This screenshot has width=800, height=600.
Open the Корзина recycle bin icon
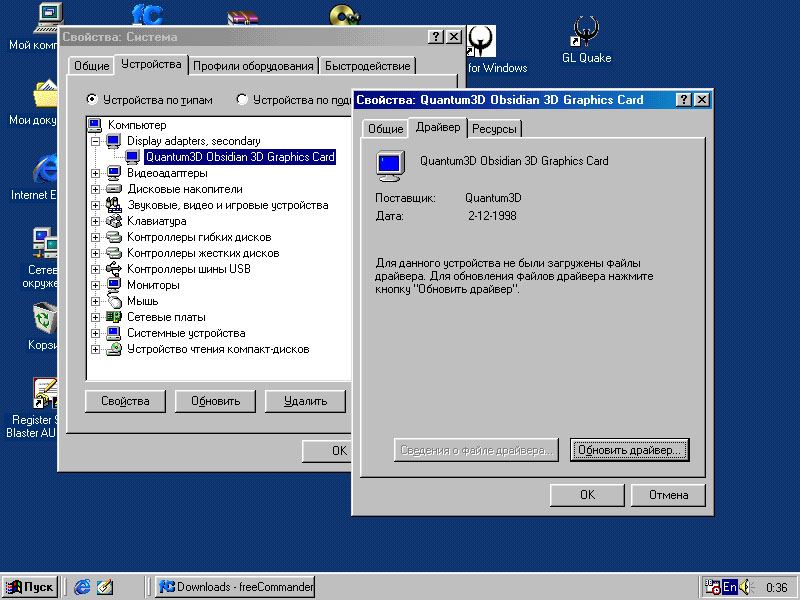45,318
